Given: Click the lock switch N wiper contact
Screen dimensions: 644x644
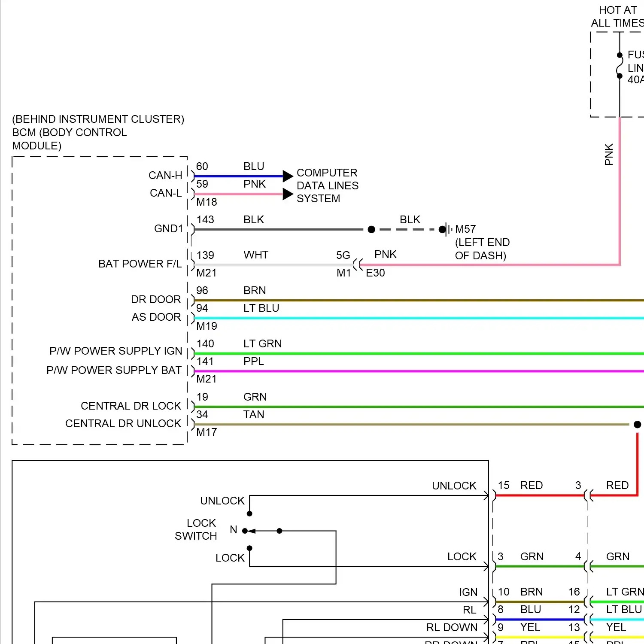Looking at the screenshot, I should [246, 531].
